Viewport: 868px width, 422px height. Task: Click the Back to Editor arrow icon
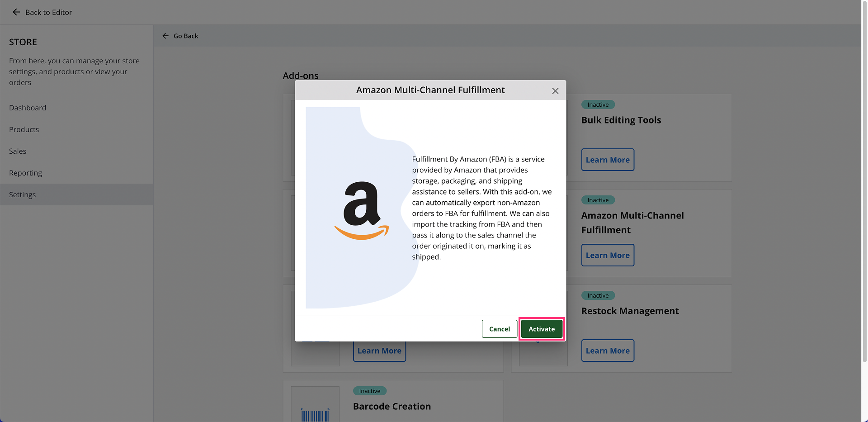pos(16,12)
